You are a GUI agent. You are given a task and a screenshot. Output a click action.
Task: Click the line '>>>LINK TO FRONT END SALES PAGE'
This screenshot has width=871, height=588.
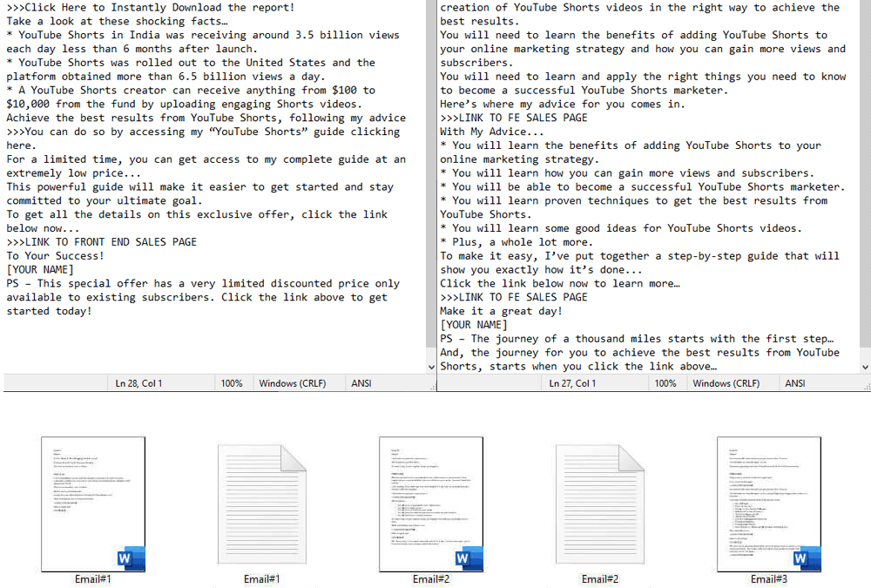[102, 242]
